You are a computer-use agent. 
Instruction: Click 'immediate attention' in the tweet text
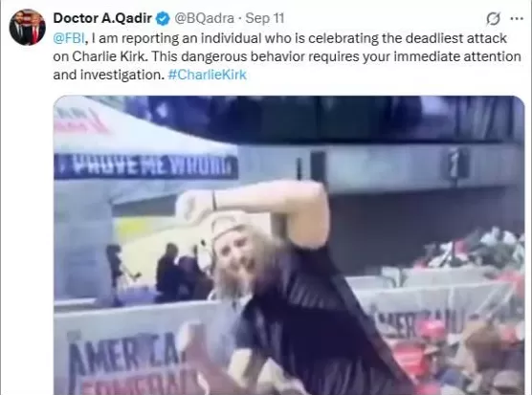[x=457, y=56]
